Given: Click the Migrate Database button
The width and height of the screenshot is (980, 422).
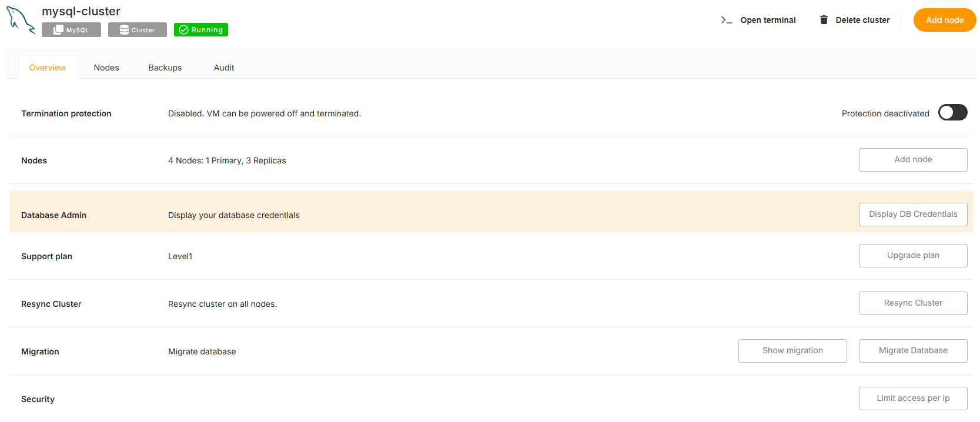Looking at the screenshot, I should [912, 351].
